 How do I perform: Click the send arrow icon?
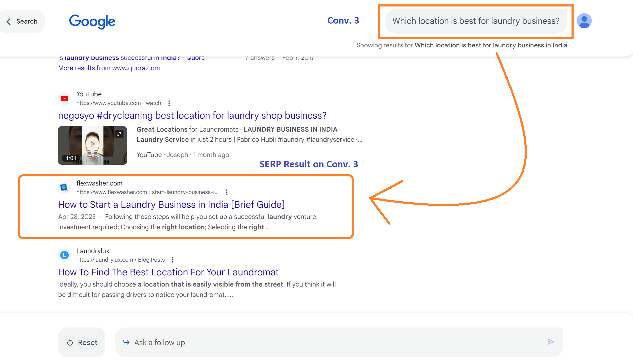point(551,342)
